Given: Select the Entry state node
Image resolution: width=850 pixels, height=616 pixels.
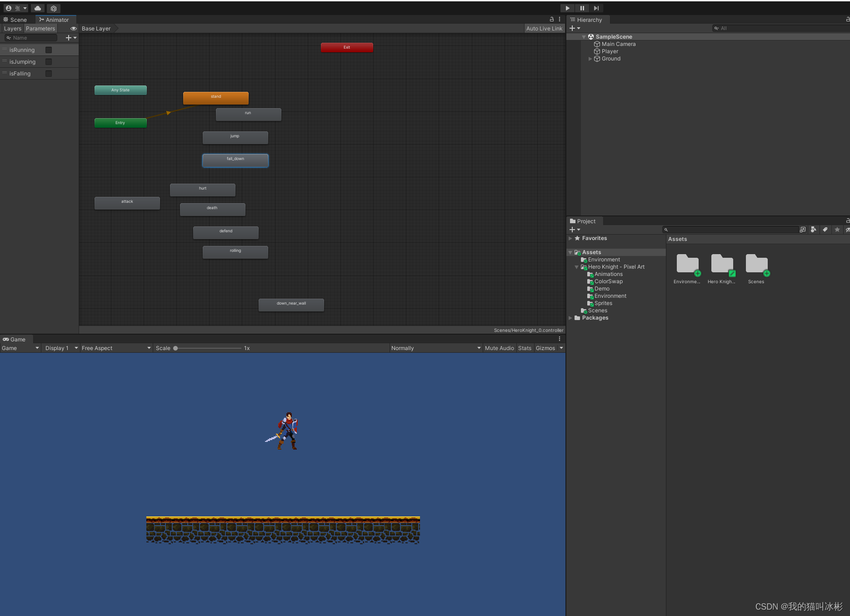Looking at the screenshot, I should point(120,123).
